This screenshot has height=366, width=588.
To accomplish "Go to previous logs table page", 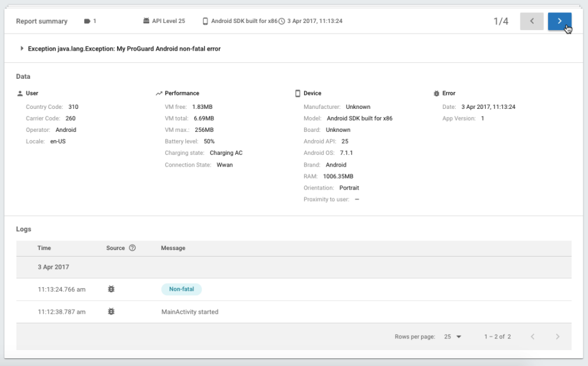I will click(x=532, y=337).
